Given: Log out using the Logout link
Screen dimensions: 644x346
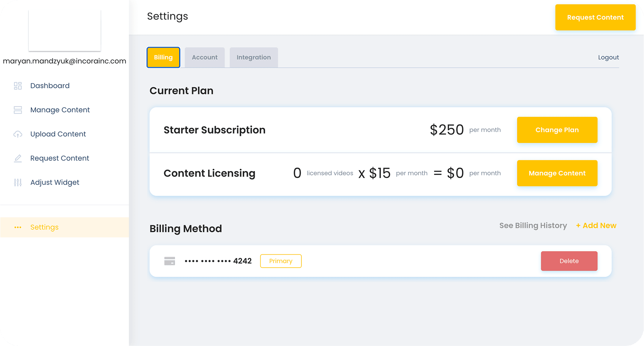Looking at the screenshot, I should 608,57.
